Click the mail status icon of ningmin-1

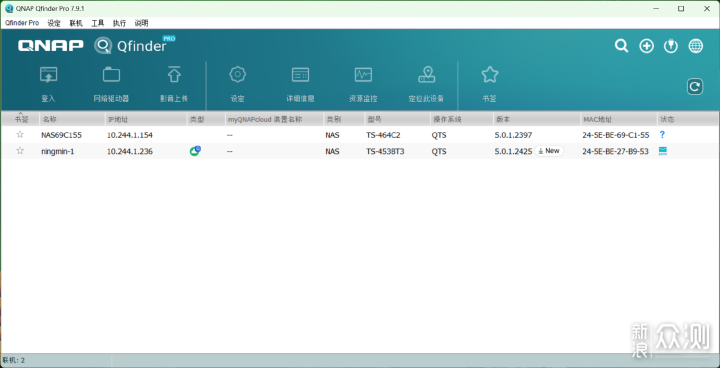(x=663, y=151)
